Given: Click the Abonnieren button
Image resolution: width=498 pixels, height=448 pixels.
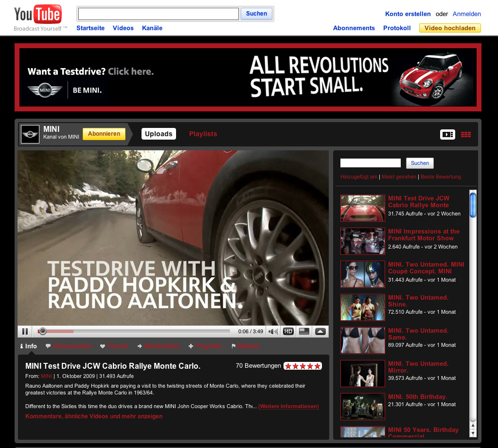Looking at the screenshot, I should (104, 134).
